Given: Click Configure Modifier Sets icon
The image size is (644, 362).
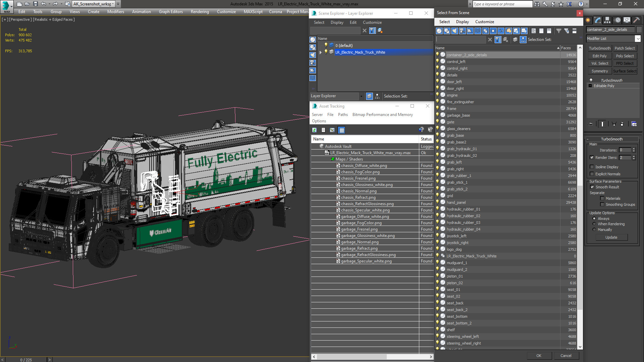Looking at the screenshot, I should coord(634,124).
